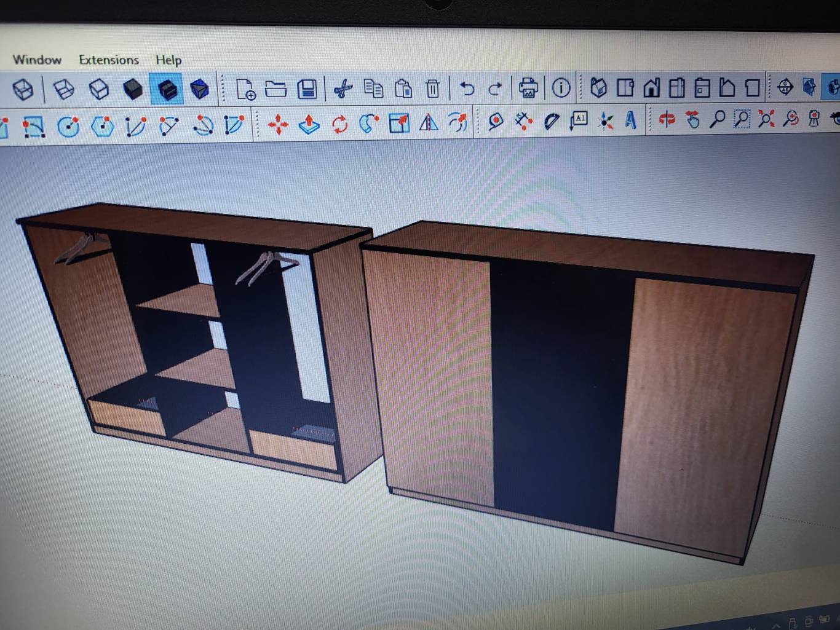
Task: Click the Zoom Extents icon
Action: point(766,118)
